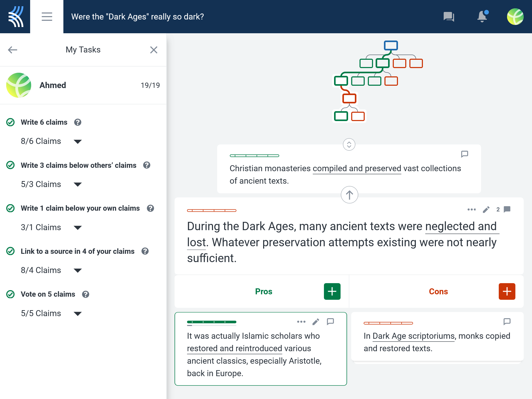This screenshot has width=532, height=399.
Task: Click help icon next to Write 6 claims
Action: coord(78,122)
